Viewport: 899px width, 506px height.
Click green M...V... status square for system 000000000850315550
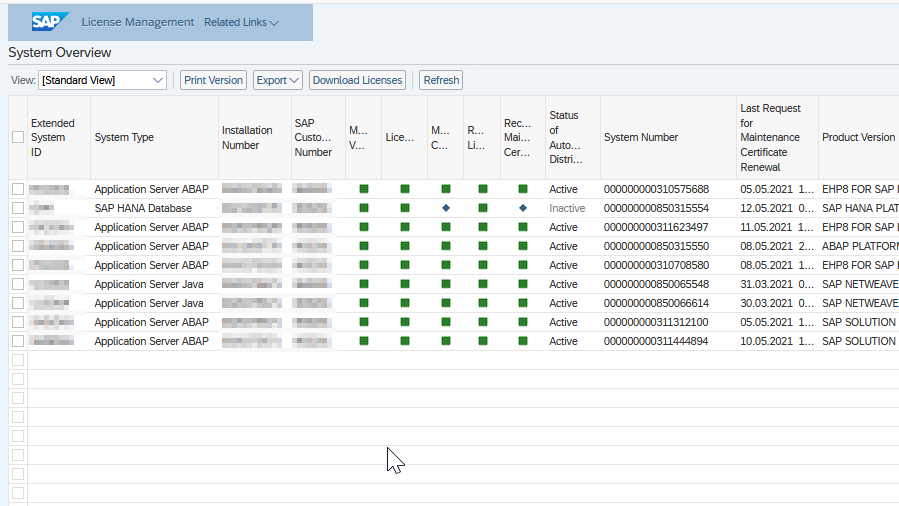[x=363, y=246]
